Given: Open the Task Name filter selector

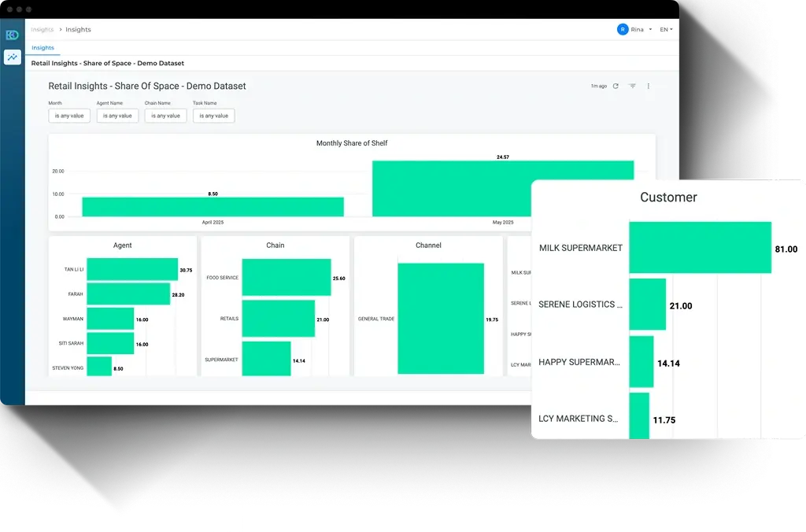Looking at the screenshot, I should (214, 116).
